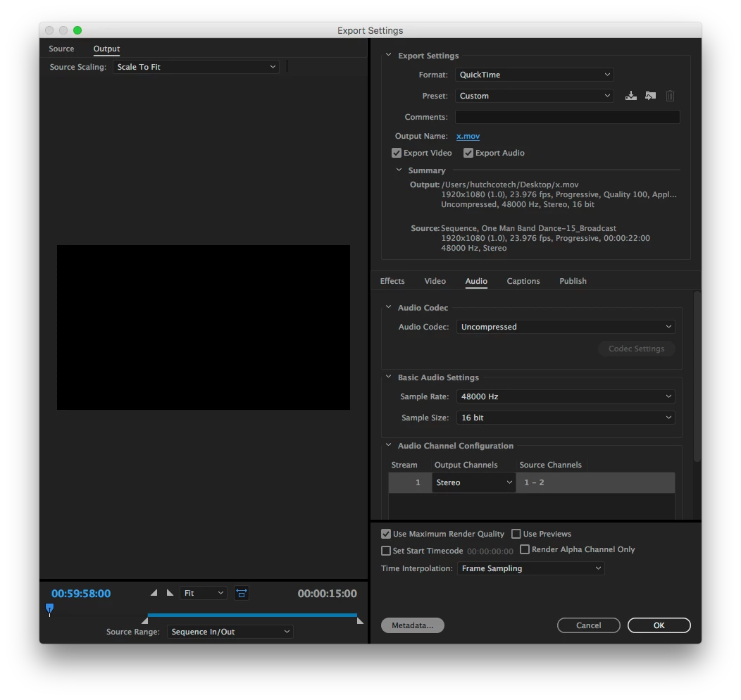Click the OK button
Viewport: 741px width, 700px height.
[659, 625]
